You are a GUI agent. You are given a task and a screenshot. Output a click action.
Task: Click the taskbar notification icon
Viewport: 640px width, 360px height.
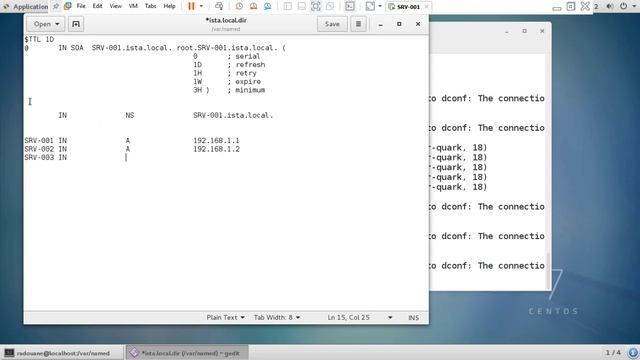[x=633, y=353]
